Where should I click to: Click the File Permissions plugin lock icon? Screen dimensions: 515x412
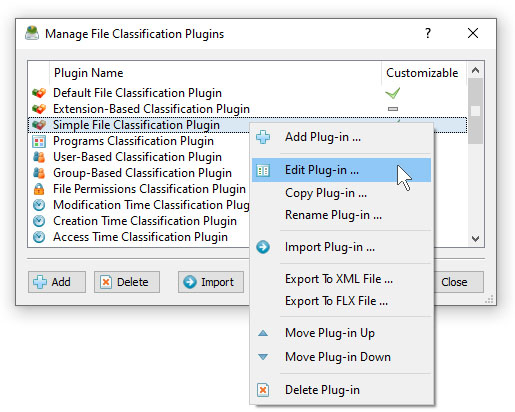tap(39, 189)
